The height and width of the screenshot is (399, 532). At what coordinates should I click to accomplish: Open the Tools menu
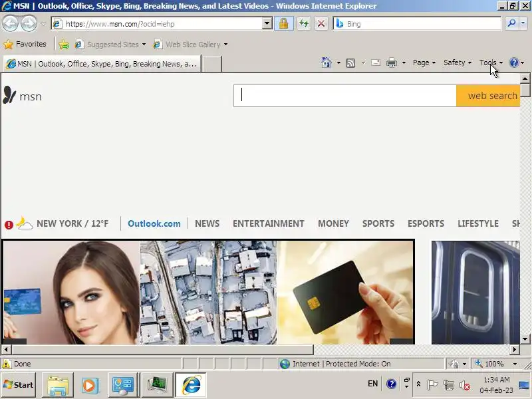(x=491, y=63)
